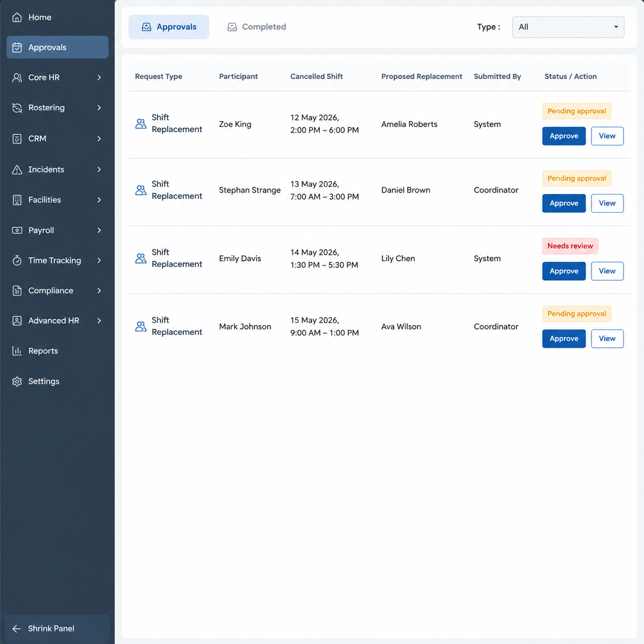Click the Approvals calendar icon in sidebar
This screenshot has height=644, width=644.
coord(17,47)
